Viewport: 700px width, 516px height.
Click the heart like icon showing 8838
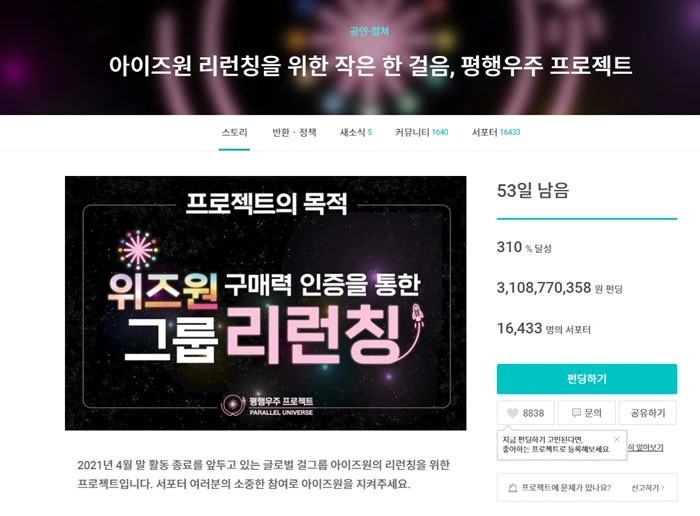click(x=512, y=413)
